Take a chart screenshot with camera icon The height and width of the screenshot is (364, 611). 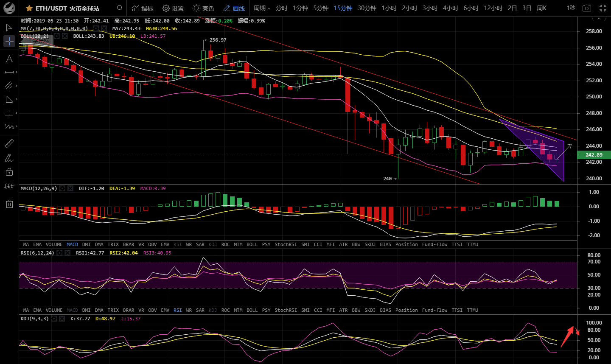pos(586,8)
